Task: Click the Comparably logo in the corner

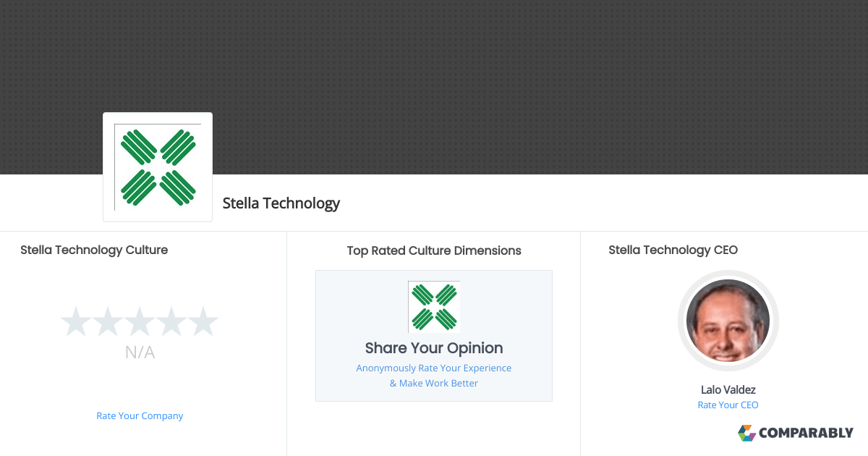Action: [796, 433]
